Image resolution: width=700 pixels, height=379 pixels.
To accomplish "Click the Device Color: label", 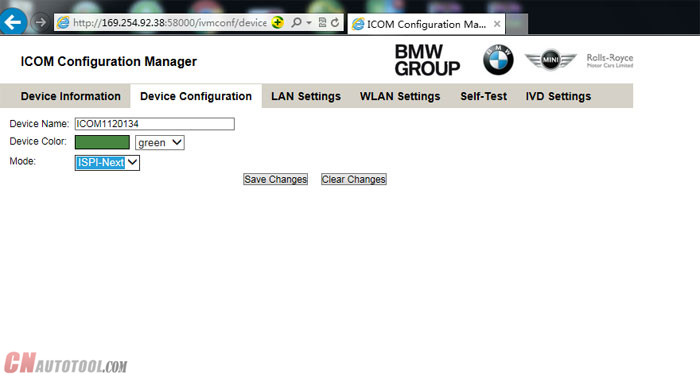I will point(38,142).
